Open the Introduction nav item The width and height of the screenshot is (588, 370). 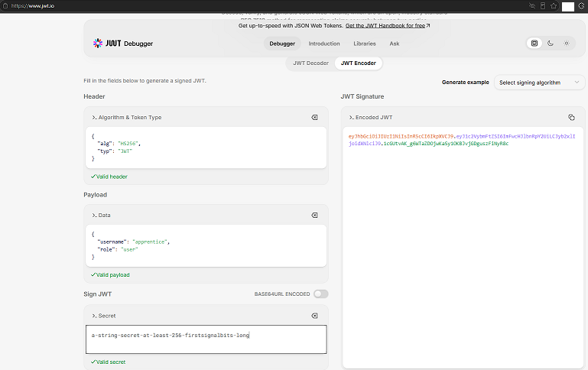(324, 44)
